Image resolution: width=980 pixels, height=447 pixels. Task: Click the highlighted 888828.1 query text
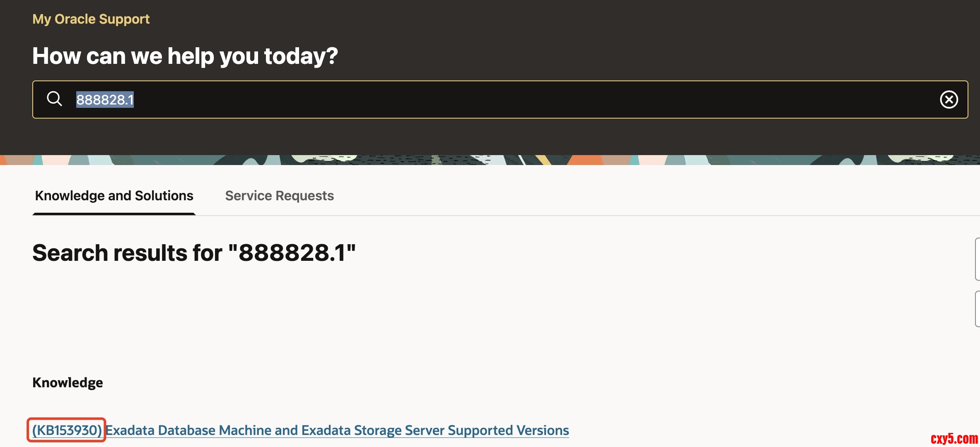click(105, 100)
